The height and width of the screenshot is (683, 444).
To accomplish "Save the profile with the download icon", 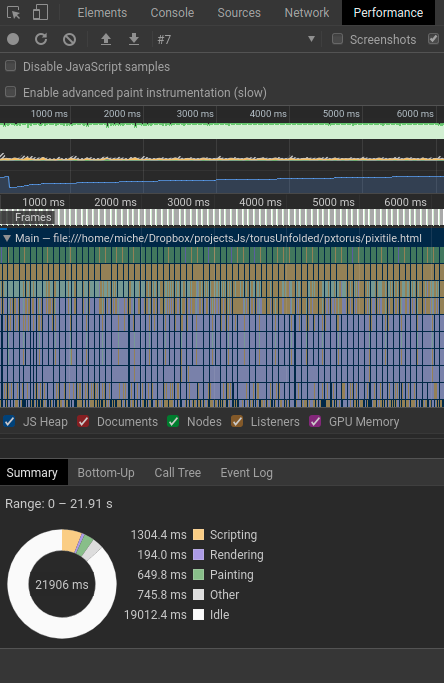I will 134,39.
